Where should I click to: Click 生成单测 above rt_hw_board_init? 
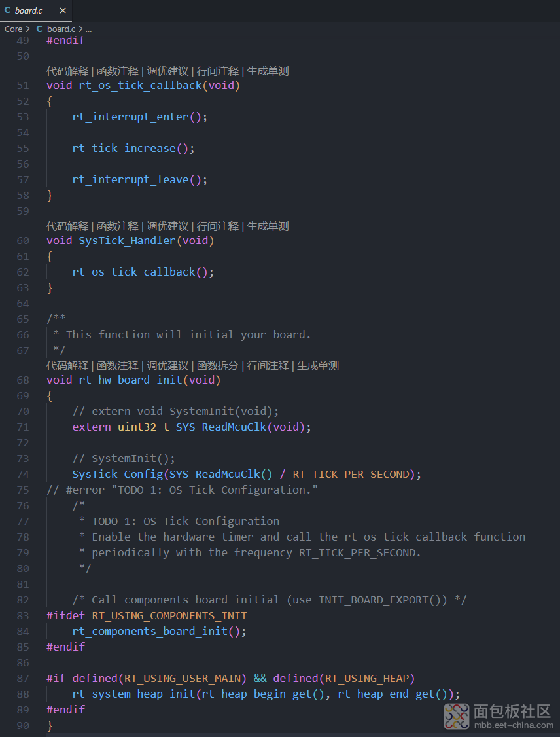[317, 366]
